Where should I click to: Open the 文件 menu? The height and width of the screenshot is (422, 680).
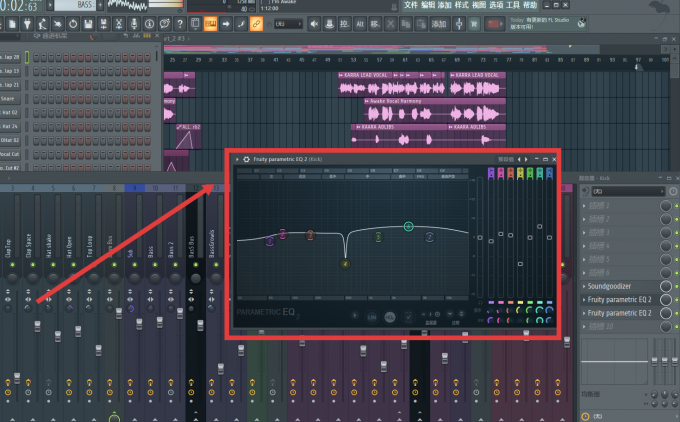[x=411, y=5]
